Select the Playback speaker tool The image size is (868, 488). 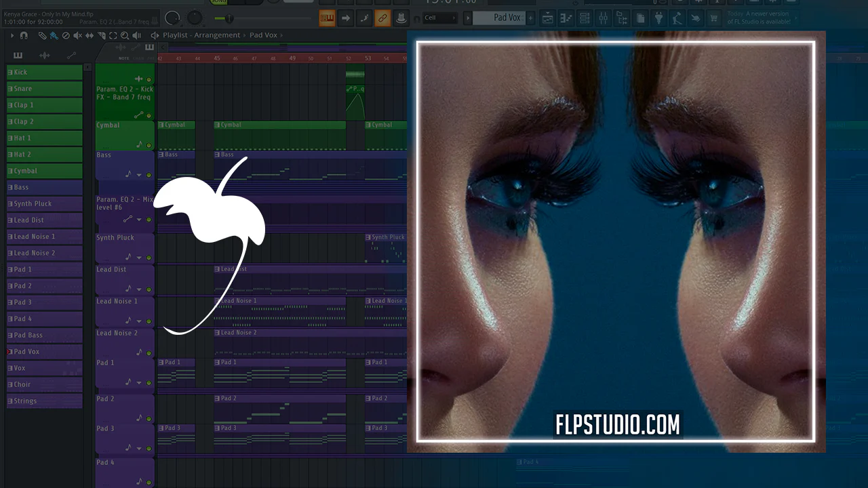136,35
